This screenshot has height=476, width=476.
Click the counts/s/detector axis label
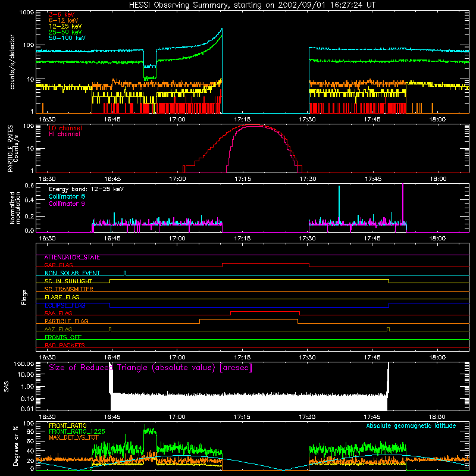pyautogui.click(x=12, y=62)
